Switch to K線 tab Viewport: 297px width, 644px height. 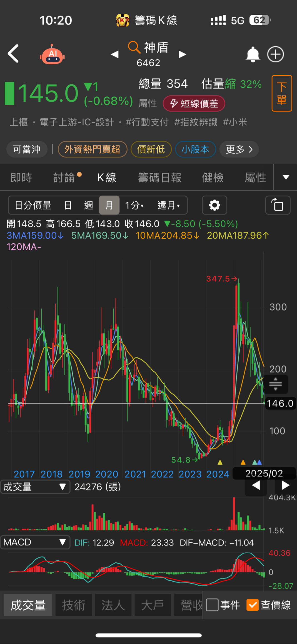[x=107, y=177]
